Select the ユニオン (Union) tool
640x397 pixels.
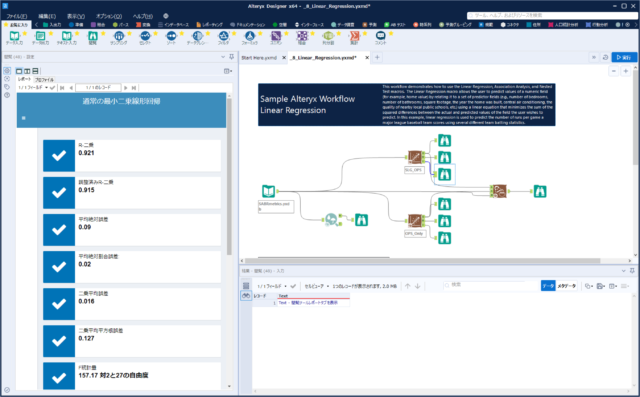[276, 38]
